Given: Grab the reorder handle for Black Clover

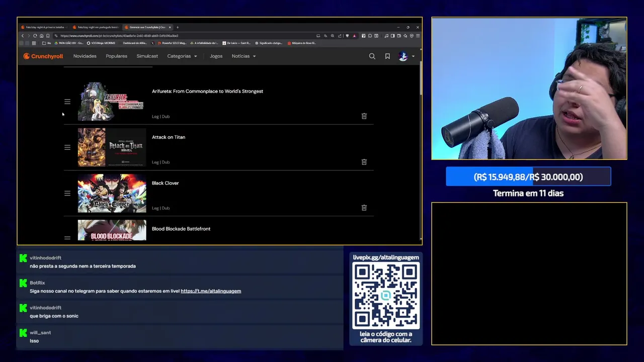Looking at the screenshot, I should [67, 193].
